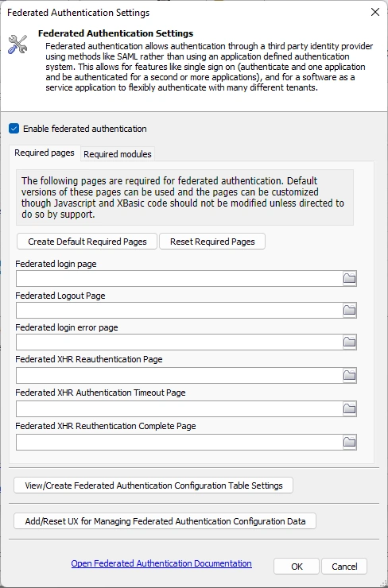Select file for XHR Reuthentication Complete Page

349,442
